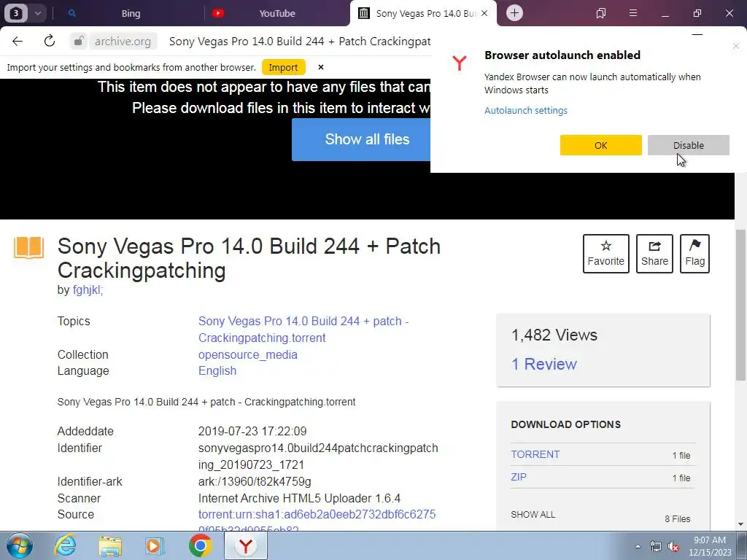Close the autolaunch notification popup
Viewport: 747px width, 560px height.
click(736, 46)
